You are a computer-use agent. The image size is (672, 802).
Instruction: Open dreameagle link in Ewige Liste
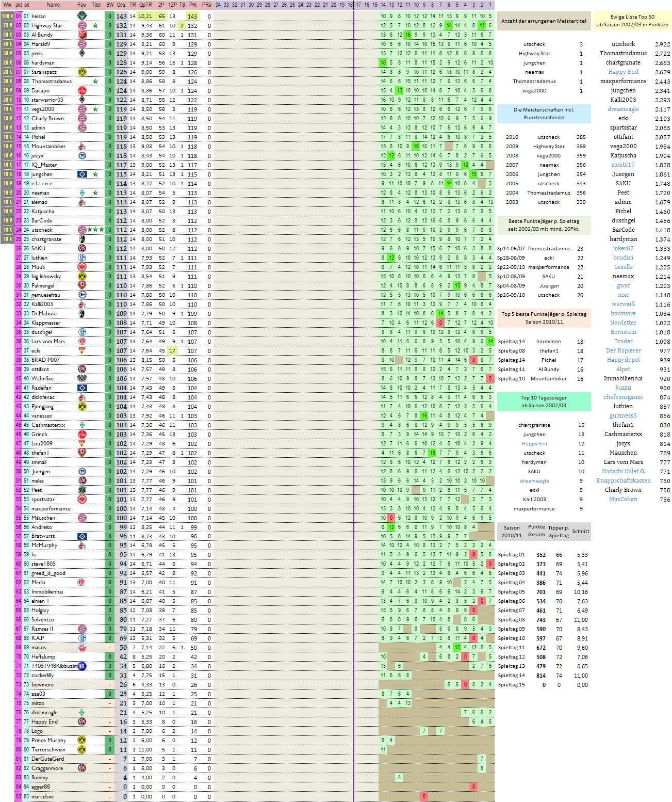[x=623, y=109]
